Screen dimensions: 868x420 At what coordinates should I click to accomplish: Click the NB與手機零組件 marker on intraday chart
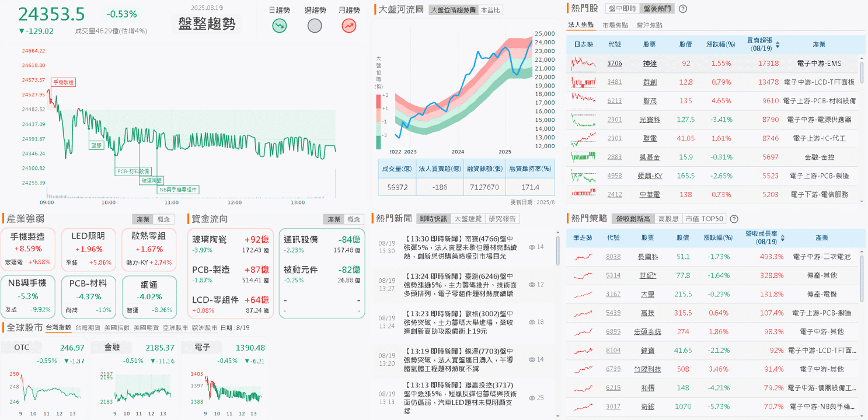[179, 189]
